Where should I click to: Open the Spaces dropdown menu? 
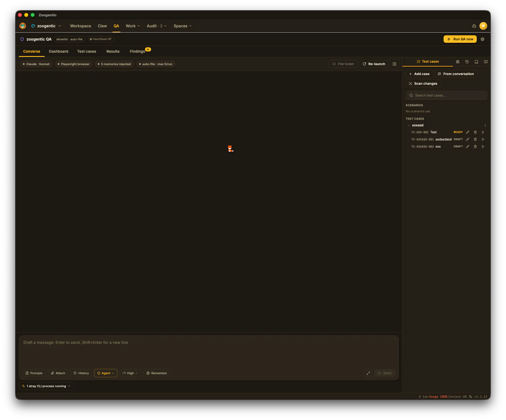click(x=183, y=26)
